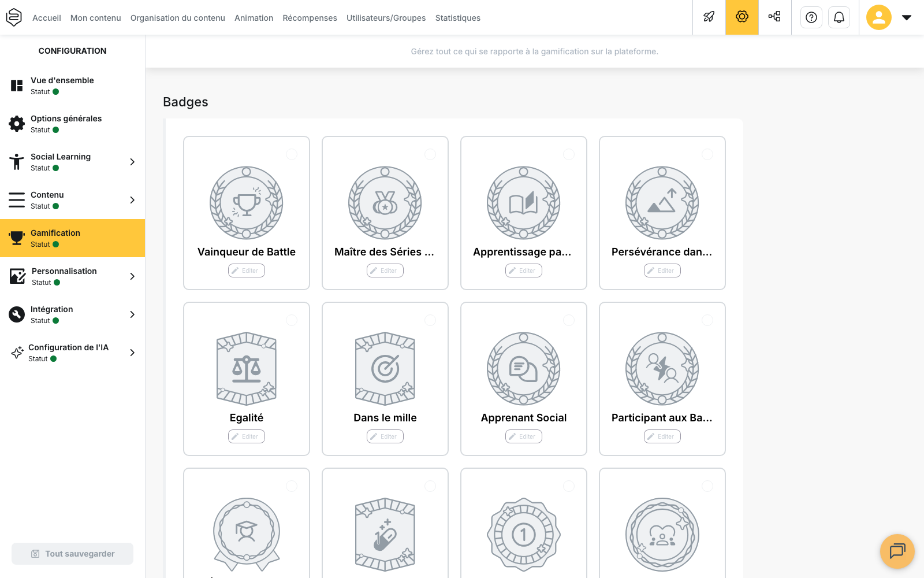Open the chat support bubble
The height and width of the screenshot is (578, 924).
click(x=897, y=551)
